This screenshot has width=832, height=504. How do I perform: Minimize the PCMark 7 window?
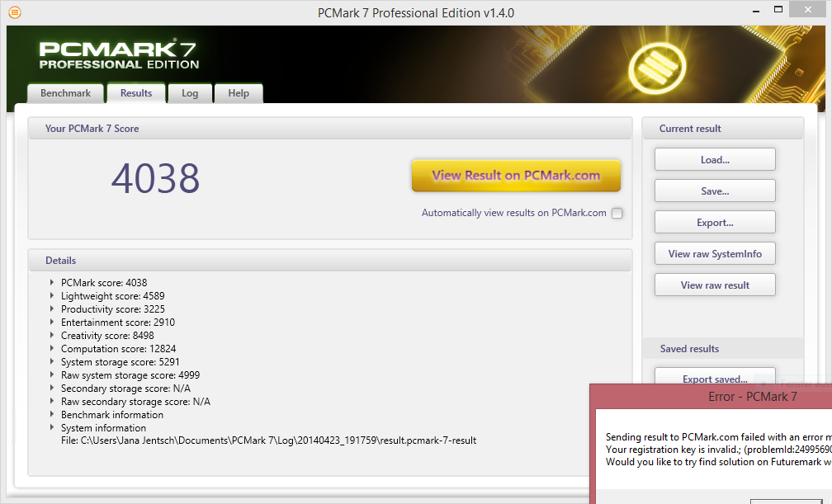pyautogui.click(x=756, y=10)
